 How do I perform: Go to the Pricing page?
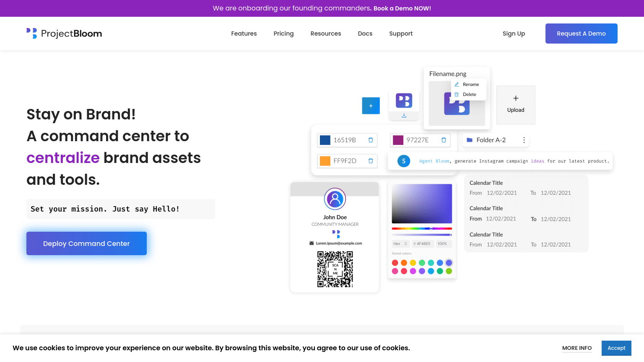pyautogui.click(x=283, y=34)
